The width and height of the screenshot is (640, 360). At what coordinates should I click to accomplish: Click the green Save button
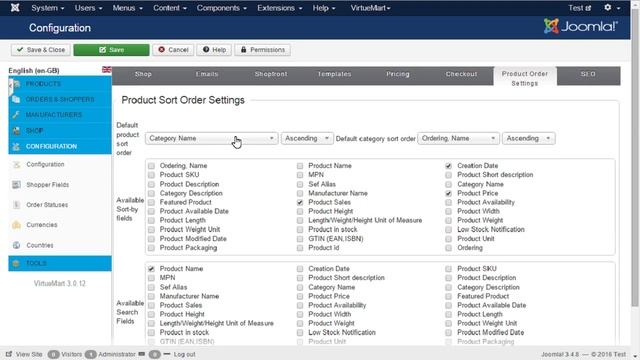tap(111, 50)
